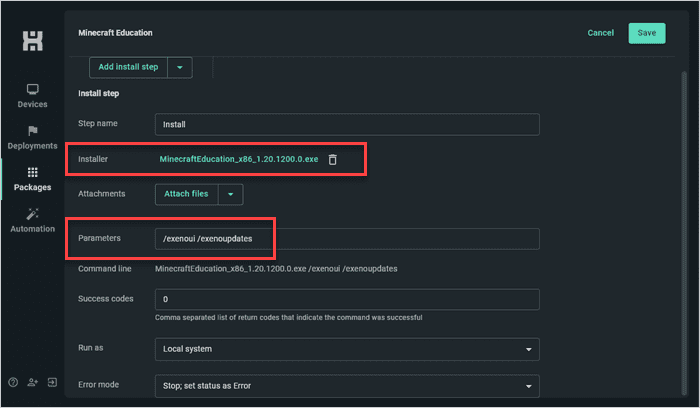Expand the Add install step arrow

point(180,67)
